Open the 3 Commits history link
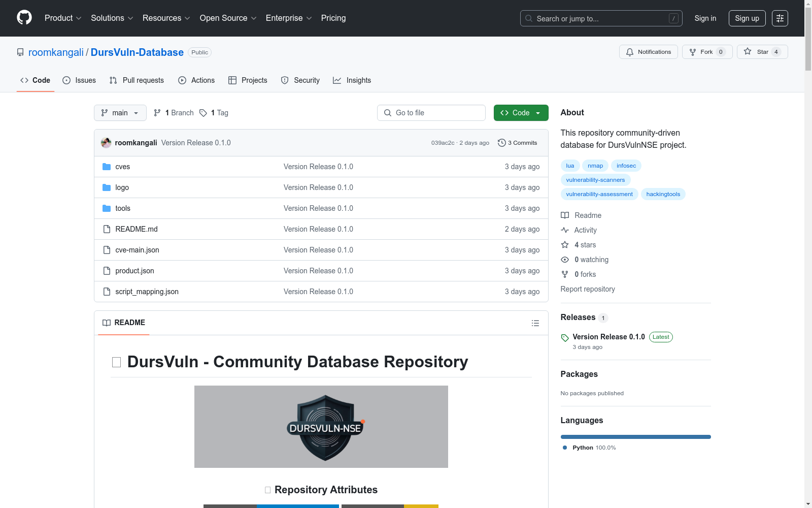Viewport: 812px width, 508px height. pos(518,143)
